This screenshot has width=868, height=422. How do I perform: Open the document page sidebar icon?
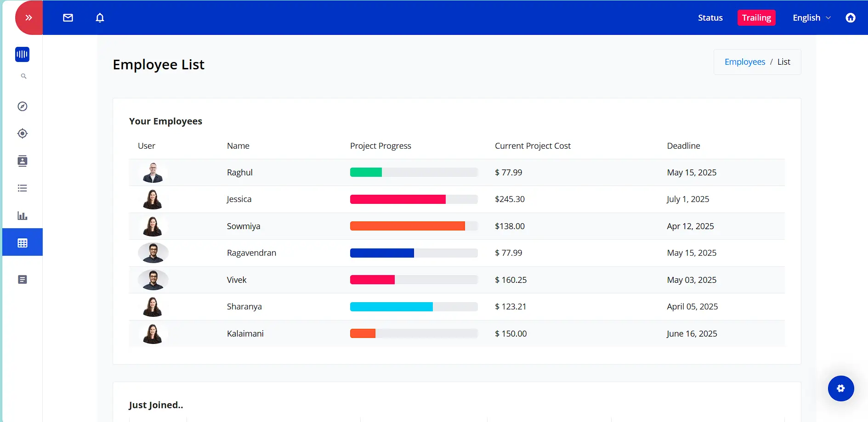[x=23, y=280]
